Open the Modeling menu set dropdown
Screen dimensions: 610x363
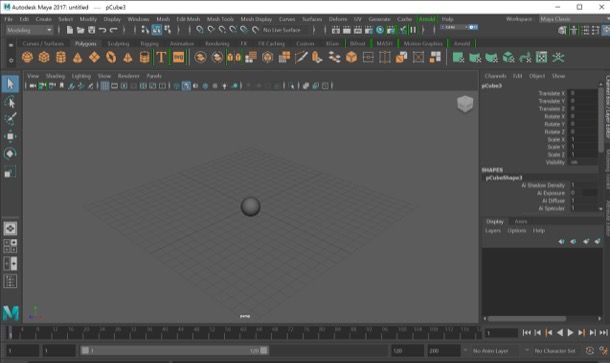(x=29, y=30)
